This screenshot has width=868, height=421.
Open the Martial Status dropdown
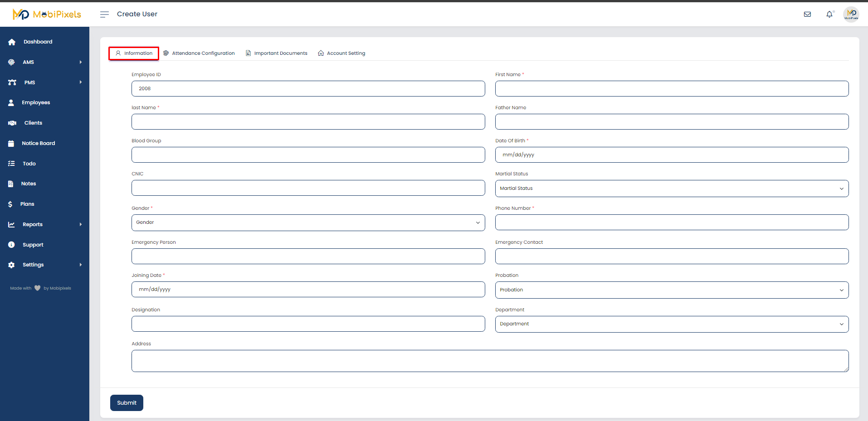tap(672, 189)
